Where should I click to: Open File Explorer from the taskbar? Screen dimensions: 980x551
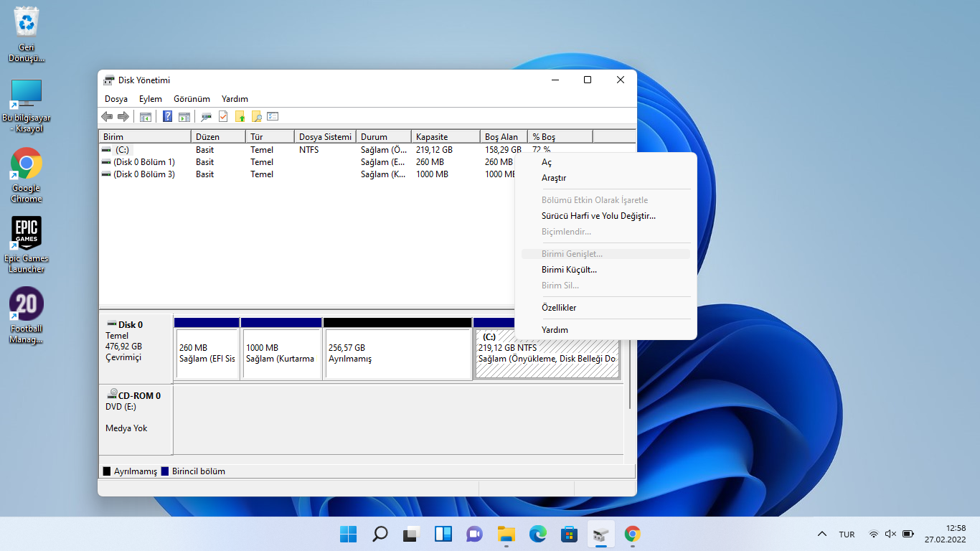coord(507,534)
